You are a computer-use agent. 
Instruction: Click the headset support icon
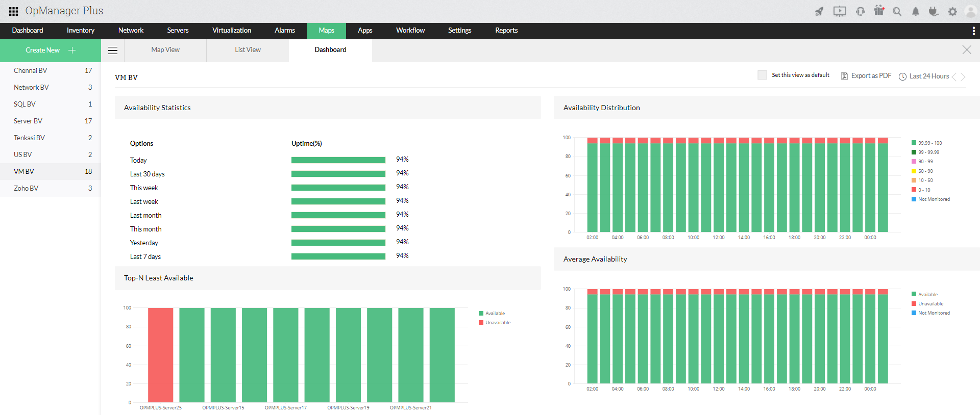pyautogui.click(x=861, y=11)
